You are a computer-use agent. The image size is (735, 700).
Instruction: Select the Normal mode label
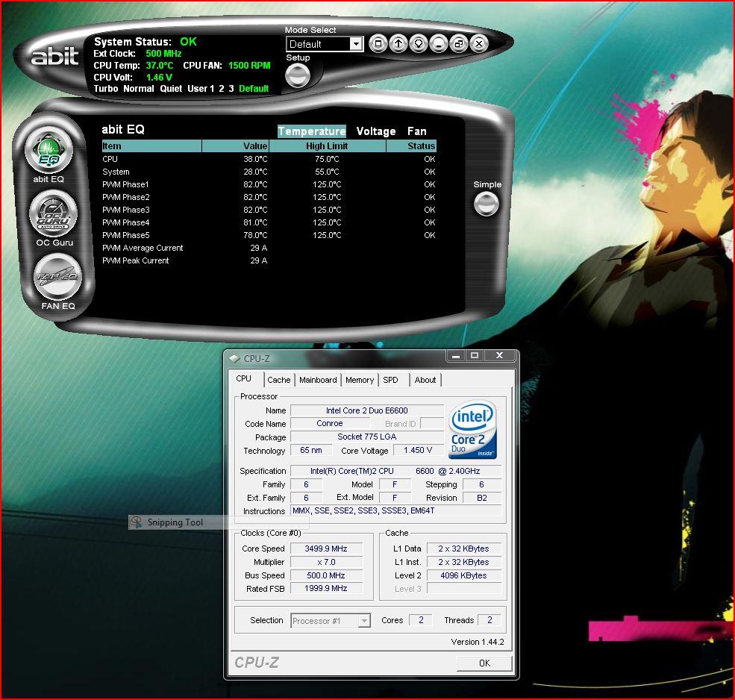point(138,89)
